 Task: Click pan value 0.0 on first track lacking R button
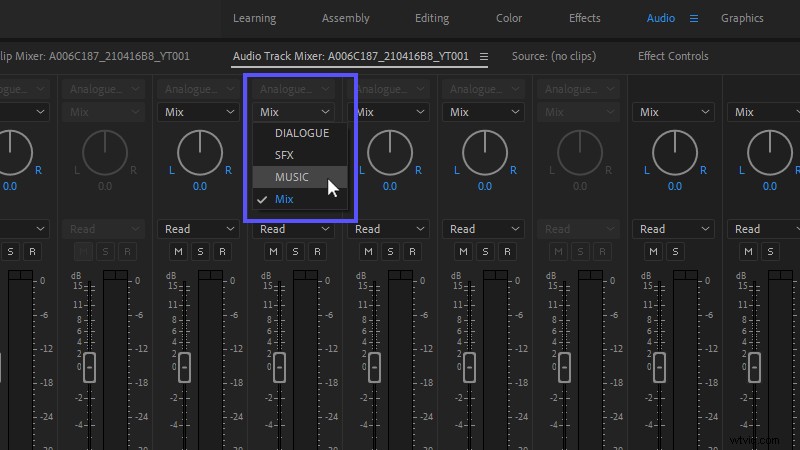click(674, 186)
